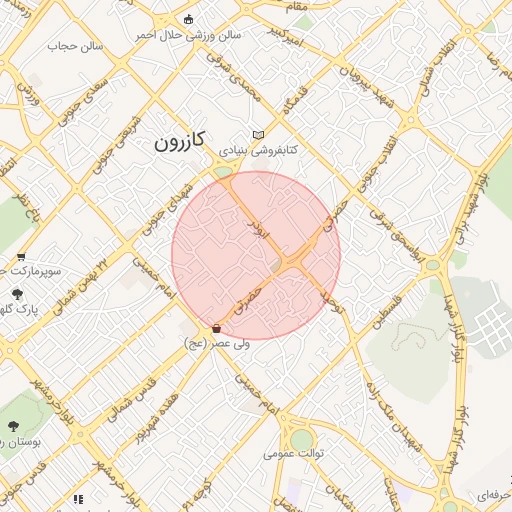Image resolution: width=512 pixels, height=512 pixels.
Task: Tap the supermarket cart icon above سوپرمارکت
Action: 21,257
